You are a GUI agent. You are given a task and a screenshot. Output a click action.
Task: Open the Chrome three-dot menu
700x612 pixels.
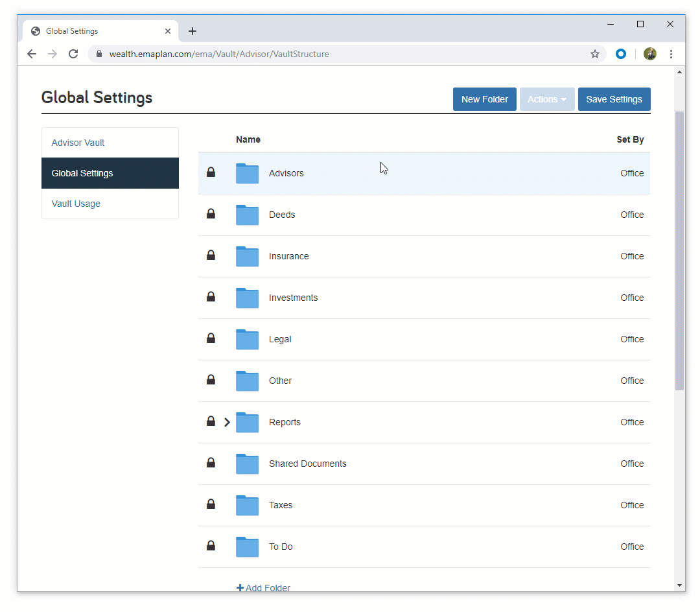pos(671,54)
